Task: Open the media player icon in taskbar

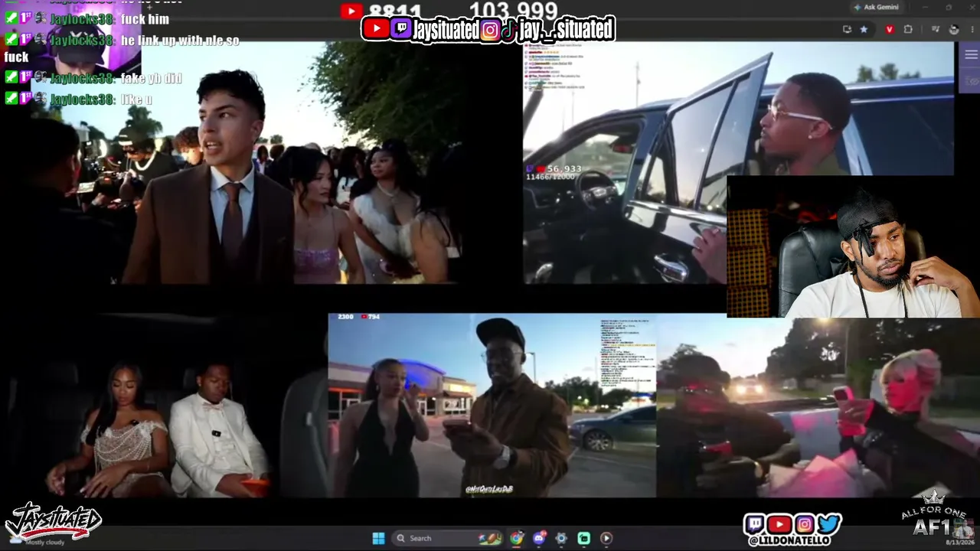Action: point(606,538)
